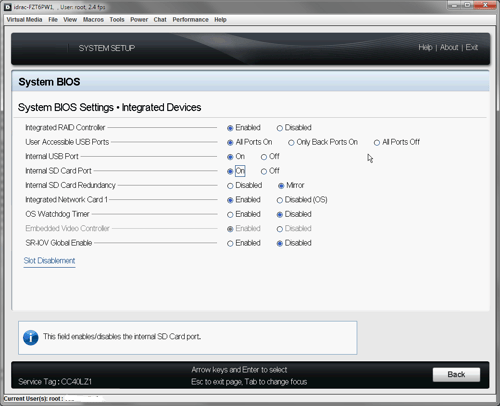The height and width of the screenshot is (406, 500).
Task: Enable SR-IOV Global Enable
Action: click(230, 244)
